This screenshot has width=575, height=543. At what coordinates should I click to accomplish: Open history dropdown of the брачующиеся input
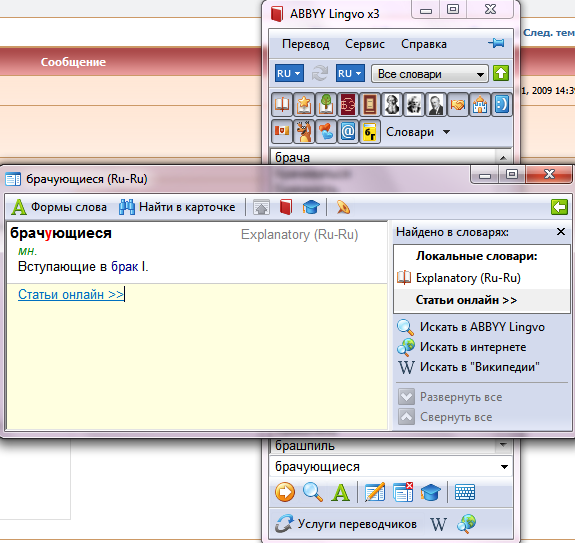pyautogui.click(x=505, y=467)
